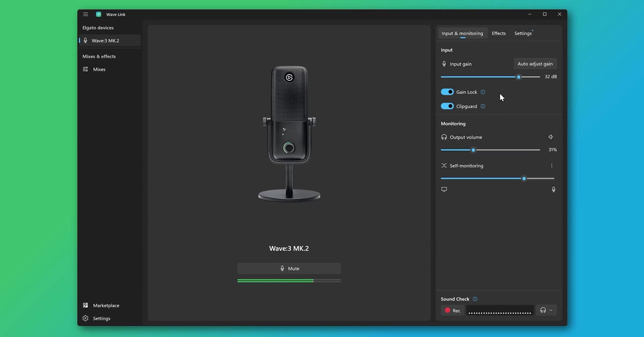Switch to the Input & monitoring tab
The height and width of the screenshot is (337, 644).
pyautogui.click(x=462, y=33)
